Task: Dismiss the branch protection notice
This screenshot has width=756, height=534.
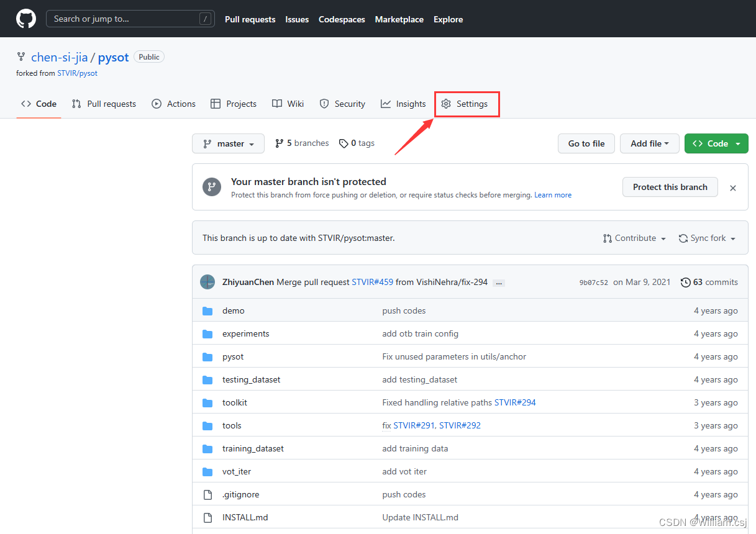Action: [733, 188]
